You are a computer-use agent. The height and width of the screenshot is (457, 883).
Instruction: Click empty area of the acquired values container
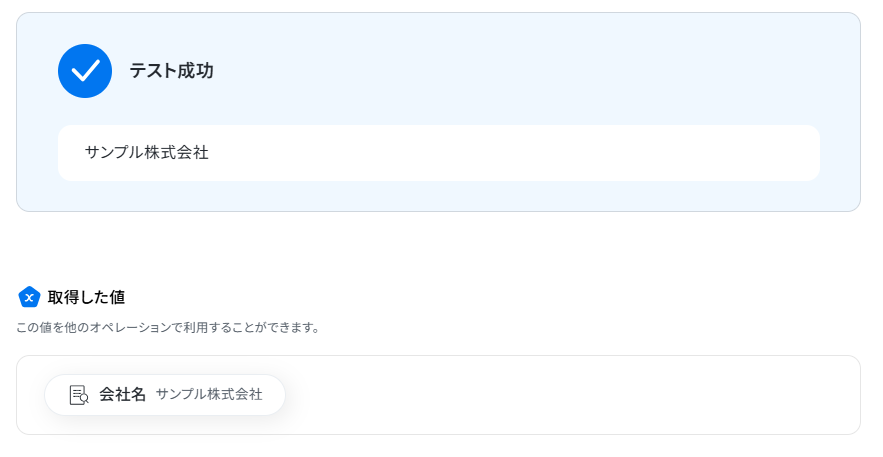coord(563,395)
